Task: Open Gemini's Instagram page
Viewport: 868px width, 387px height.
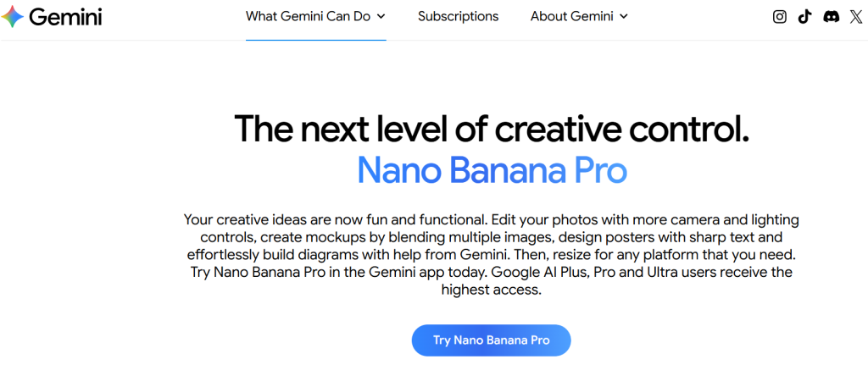Action: 780,16
